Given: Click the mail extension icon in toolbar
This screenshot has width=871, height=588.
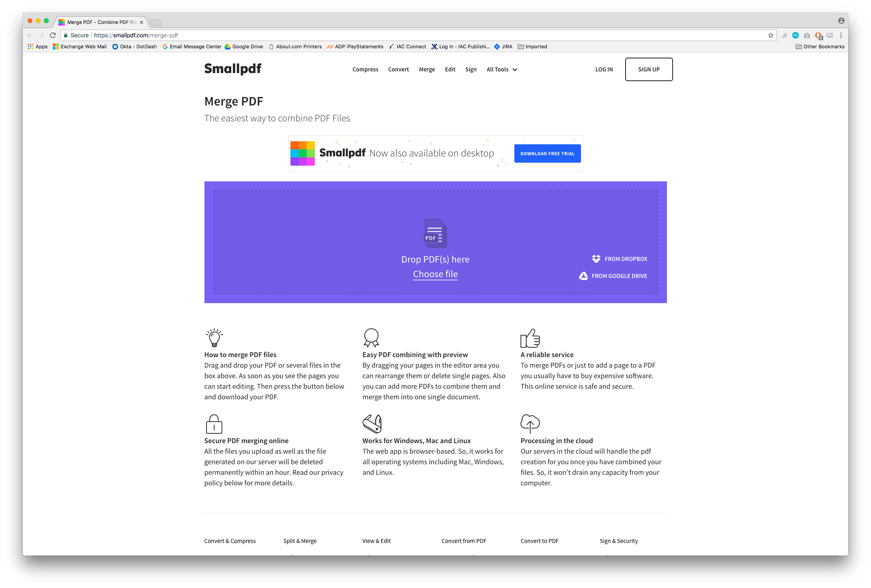Looking at the screenshot, I should pos(830,35).
